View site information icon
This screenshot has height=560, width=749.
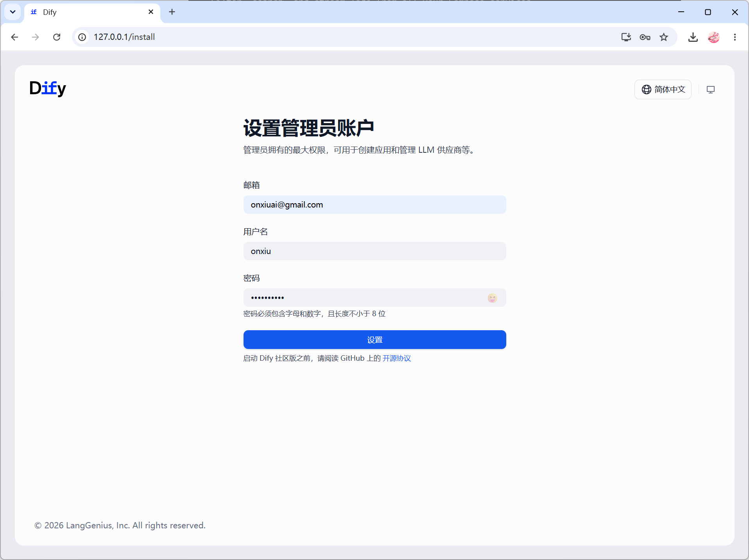pyautogui.click(x=82, y=37)
